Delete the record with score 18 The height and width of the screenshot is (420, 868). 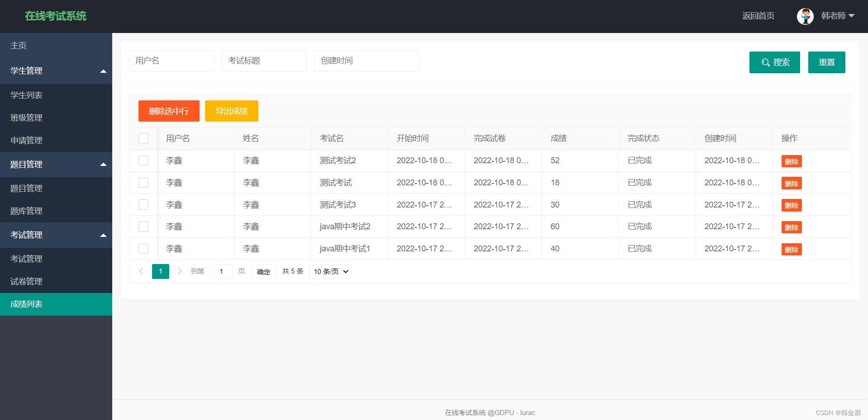click(792, 184)
